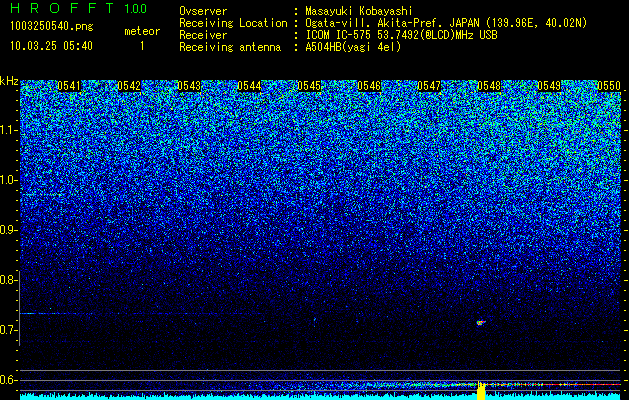The width and height of the screenshot is (629, 400).
Task: Click the 0549 time marker
Action: click(549, 86)
